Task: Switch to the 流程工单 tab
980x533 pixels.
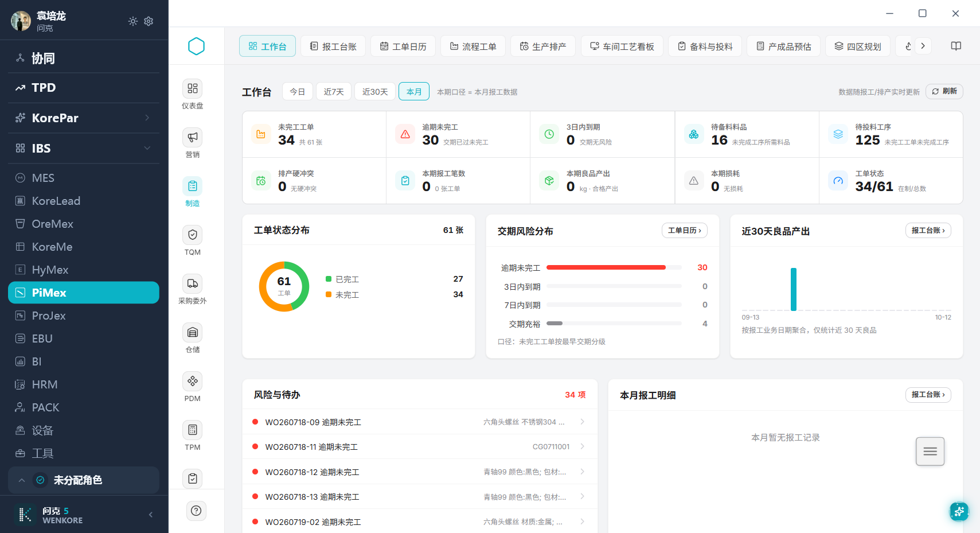Action: click(473, 46)
